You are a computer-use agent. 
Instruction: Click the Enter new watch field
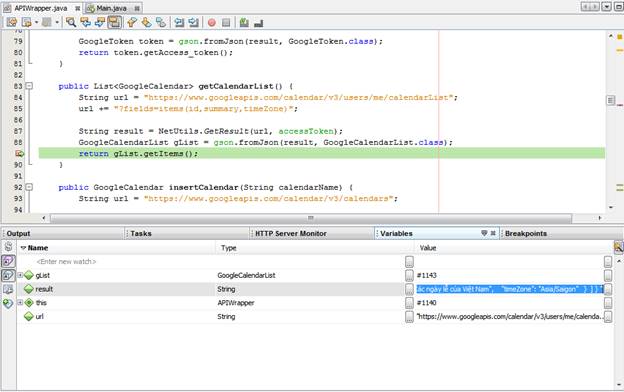coord(66,261)
